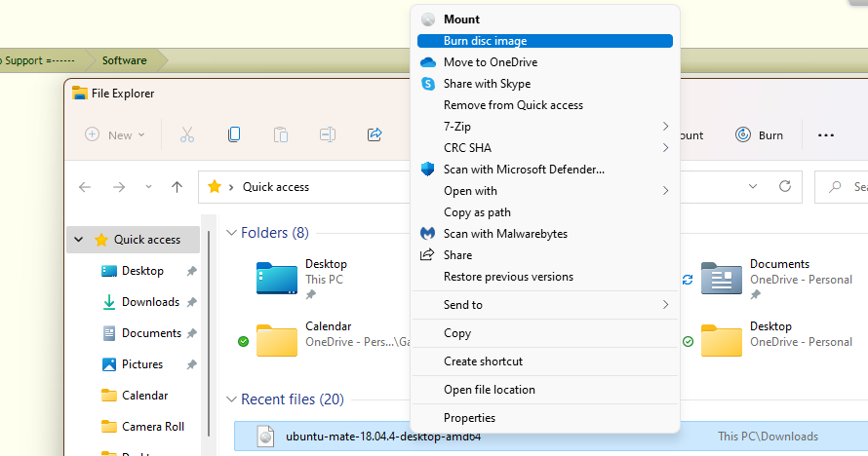Click the File Explorer title icon
Image resolution: width=868 pixels, height=456 pixels.
pos(80,94)
